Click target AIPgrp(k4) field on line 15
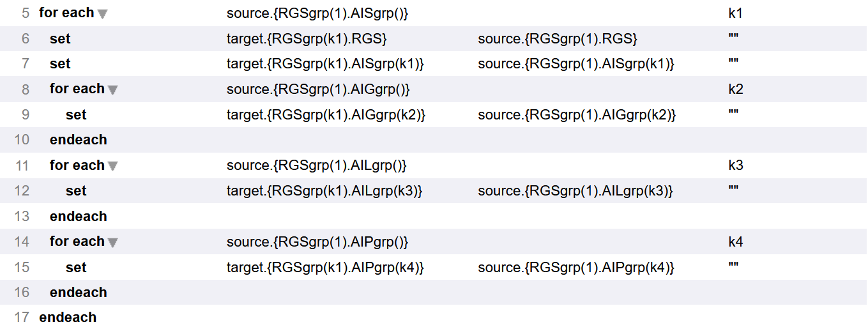This screenshot has width=868, height=329. pos(325,268)
